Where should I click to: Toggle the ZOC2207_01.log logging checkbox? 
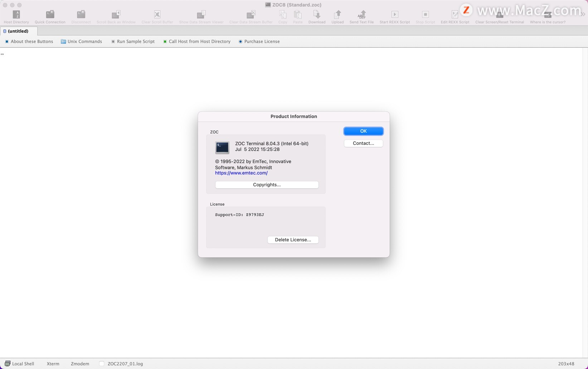pyautogui.click(x=102, y=364)
